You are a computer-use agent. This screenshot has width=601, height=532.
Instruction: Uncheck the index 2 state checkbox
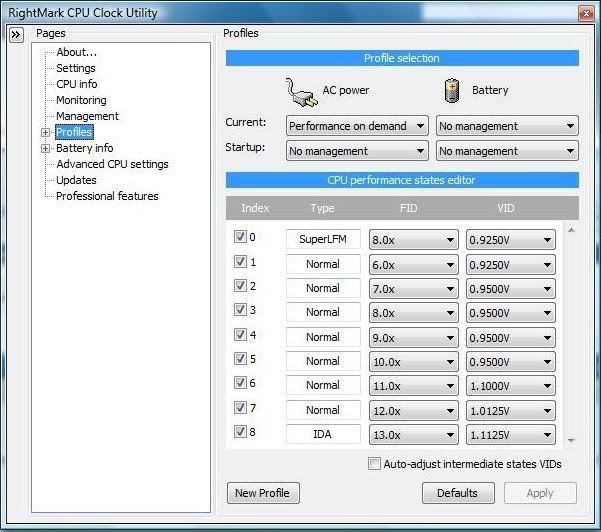click(x=240, y=285)
